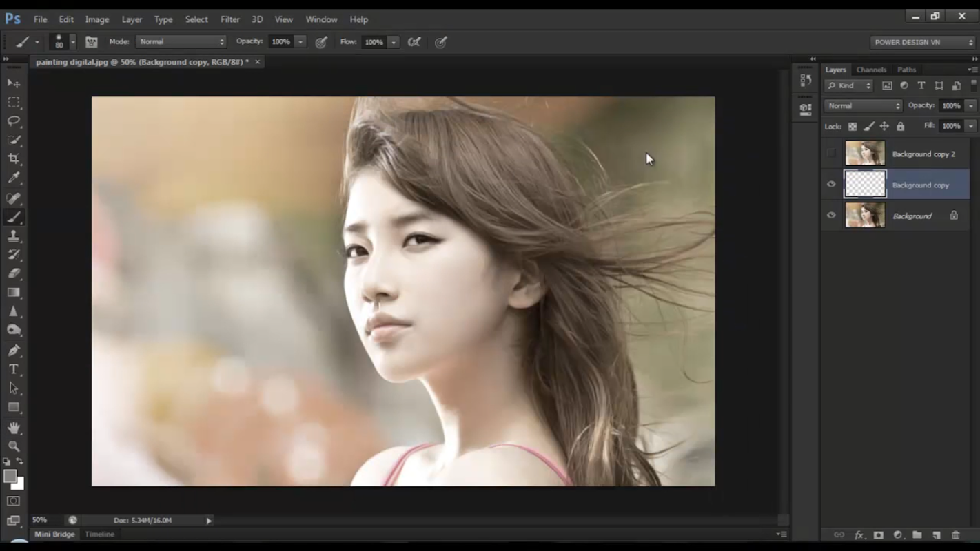Hide the Background copy layer
This screenshot has width=980, height=551.
click(x=831, y=185)
